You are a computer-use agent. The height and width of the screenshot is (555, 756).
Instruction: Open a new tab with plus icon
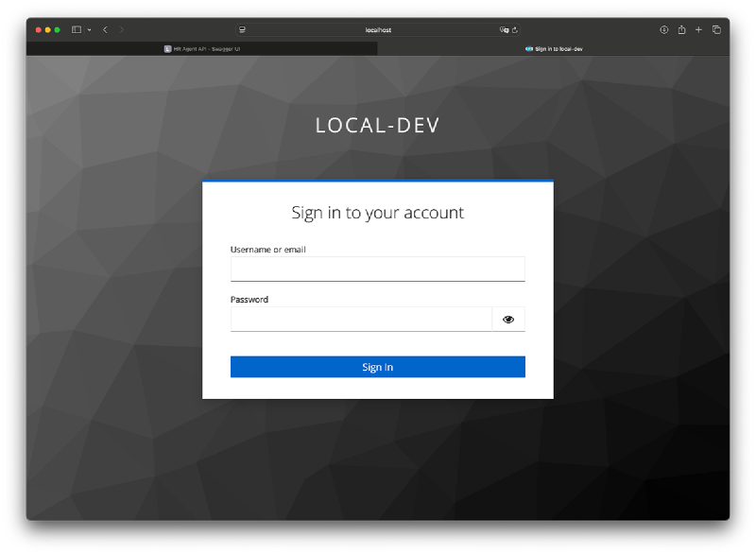[698, 30]
